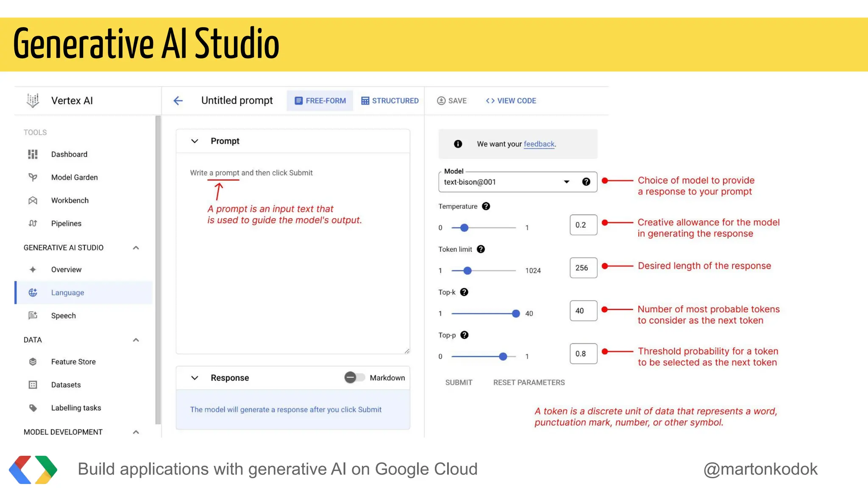The image size is (868, 488).
Task: Click the Temperature value box 0.2
Action: [584, 225]
